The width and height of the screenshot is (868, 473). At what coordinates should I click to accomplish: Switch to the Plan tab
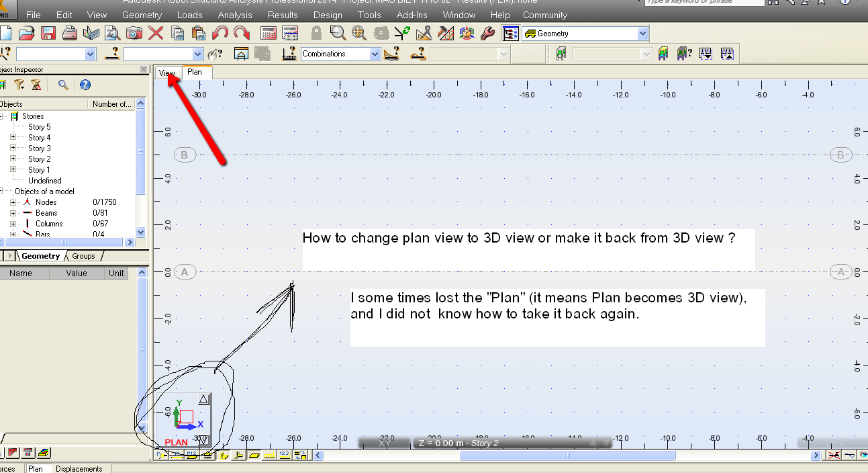click(x=196, y=72)
